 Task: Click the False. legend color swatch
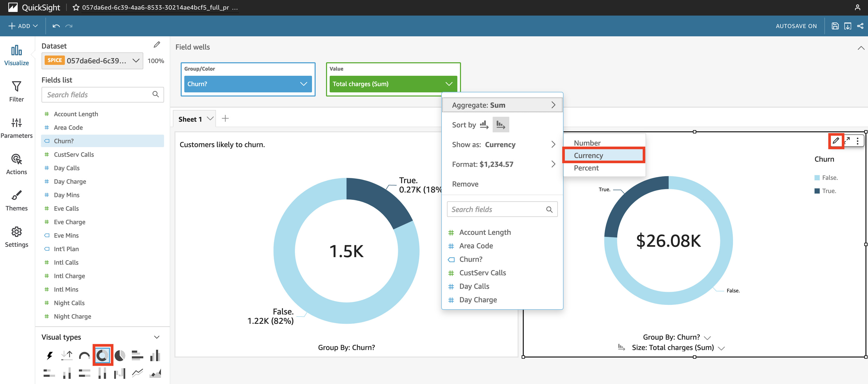pos(817,177)
